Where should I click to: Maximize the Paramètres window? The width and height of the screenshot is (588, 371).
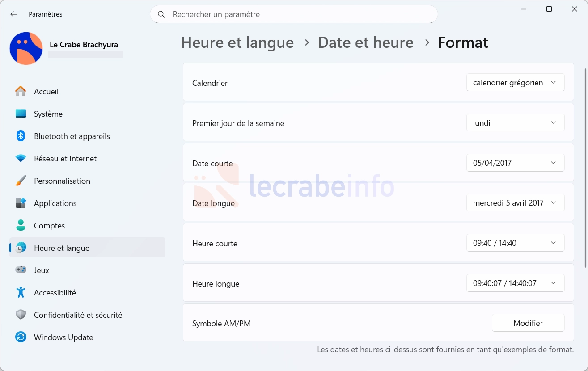[x=549, y=9]
